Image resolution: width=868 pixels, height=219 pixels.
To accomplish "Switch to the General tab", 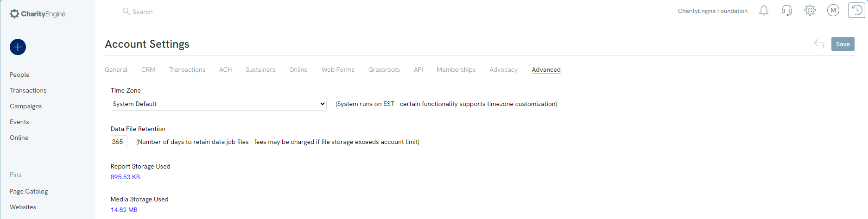I will pyautogui.click(x=116, y=69).
